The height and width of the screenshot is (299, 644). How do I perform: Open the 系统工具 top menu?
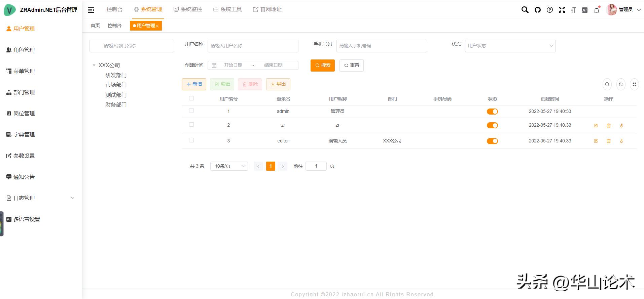click(227, 9)
